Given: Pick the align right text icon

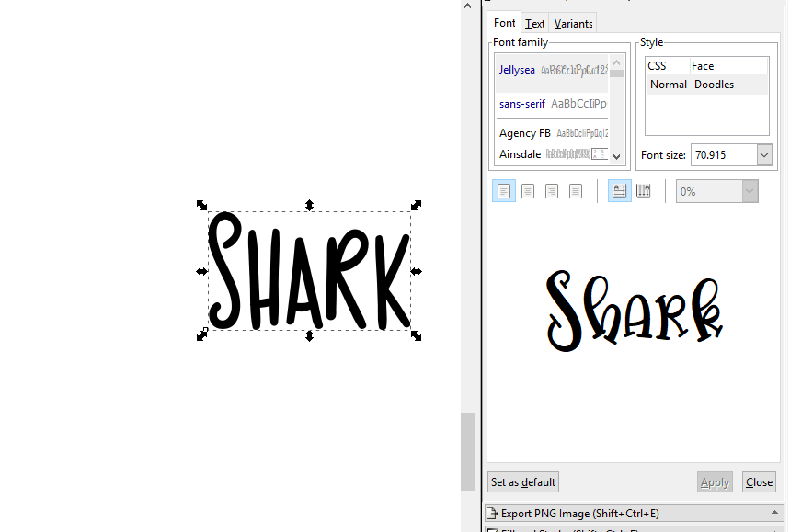Looking at the screenshot, I should tap(552, 191).
